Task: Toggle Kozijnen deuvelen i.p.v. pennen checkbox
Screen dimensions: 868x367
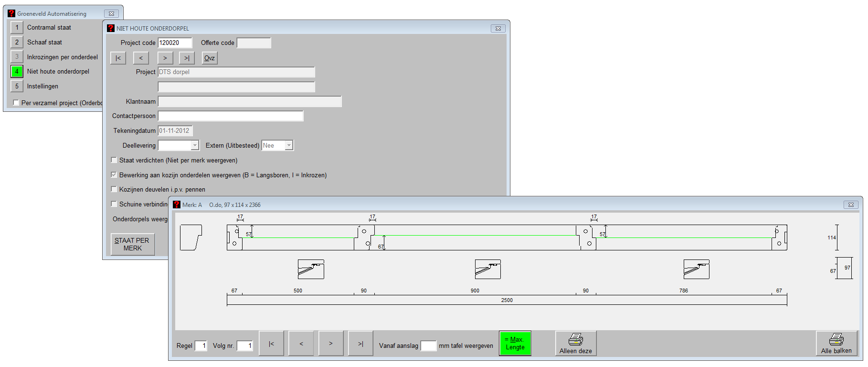Action: click(x=114, y=189)
